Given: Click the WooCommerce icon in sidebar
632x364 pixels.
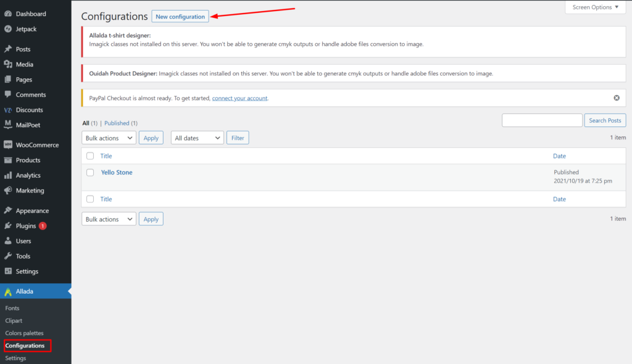Looking at the screenshot, I should [x=8, y=145].
